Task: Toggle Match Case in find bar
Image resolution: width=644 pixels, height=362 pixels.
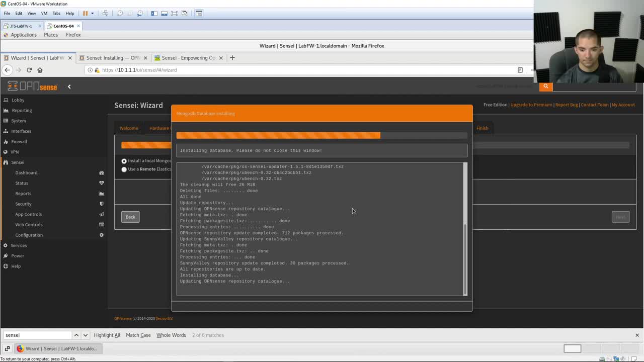Action: click(138, 335)
